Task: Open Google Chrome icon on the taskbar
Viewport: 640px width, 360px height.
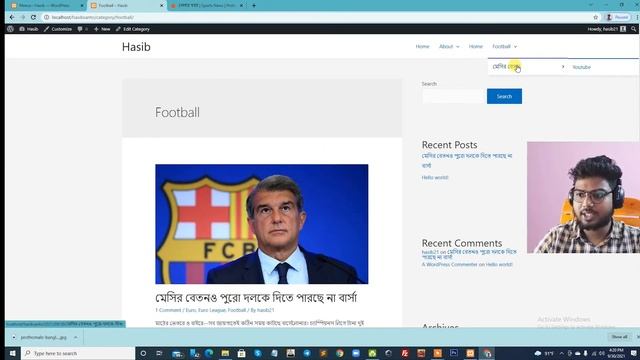Action: click(340, 353)
